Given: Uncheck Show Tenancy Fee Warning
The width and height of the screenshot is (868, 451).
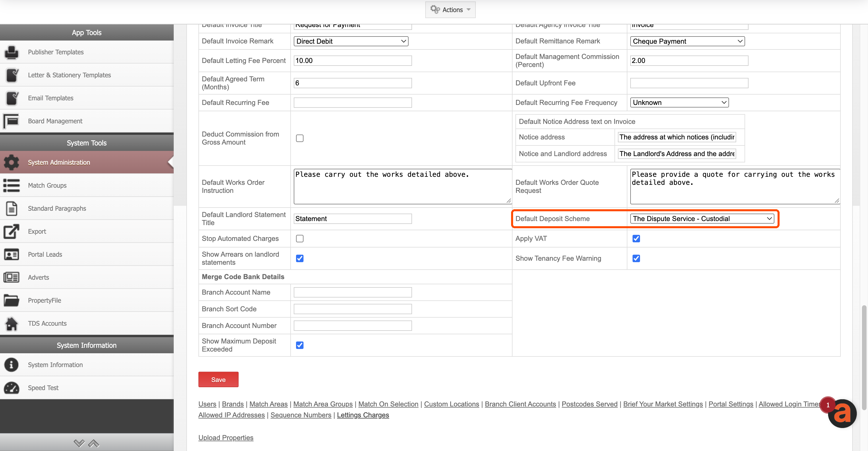Looking at the screenshot, I should coord(636,258).
